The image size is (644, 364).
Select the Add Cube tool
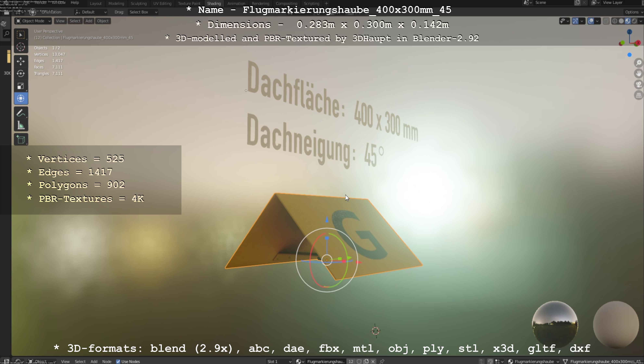tap(21, 139)
